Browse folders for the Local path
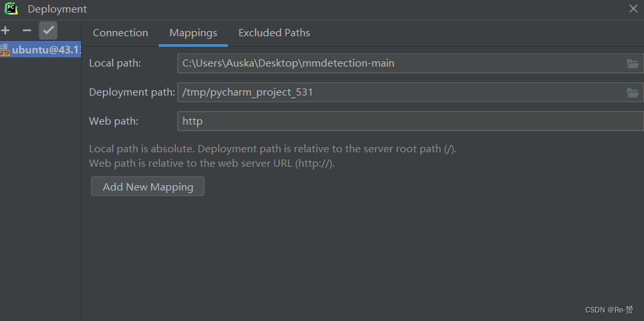This screenshot has height=321, width=644. (633, 64)
